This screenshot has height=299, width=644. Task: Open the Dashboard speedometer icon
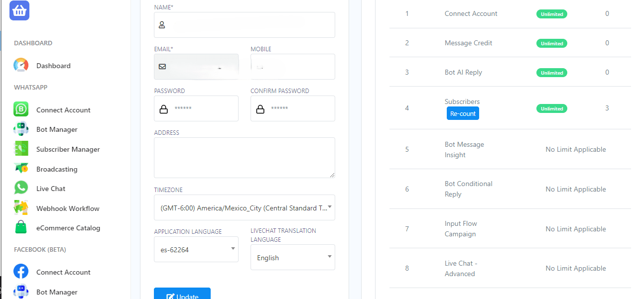click(x=21, y=66)
